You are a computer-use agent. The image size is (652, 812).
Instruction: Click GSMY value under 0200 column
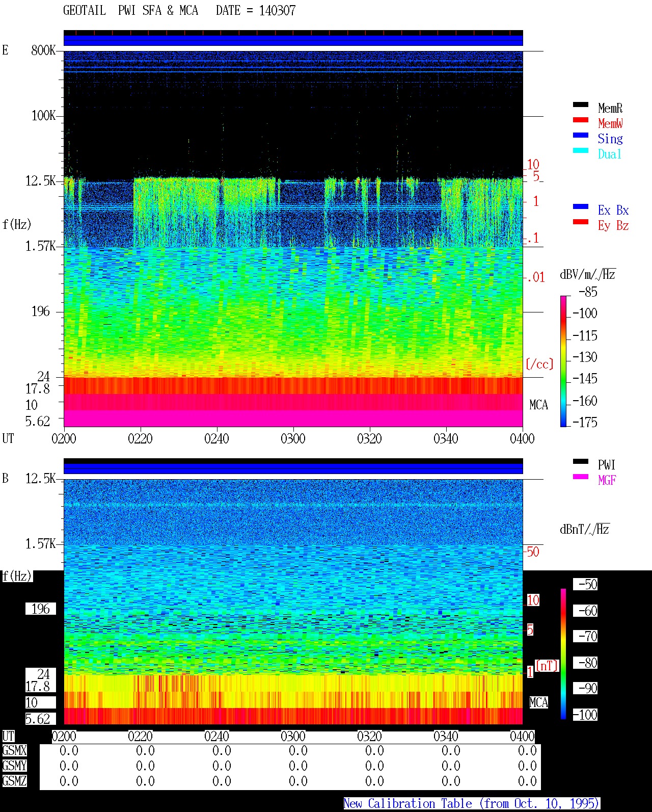click(69, 766)
